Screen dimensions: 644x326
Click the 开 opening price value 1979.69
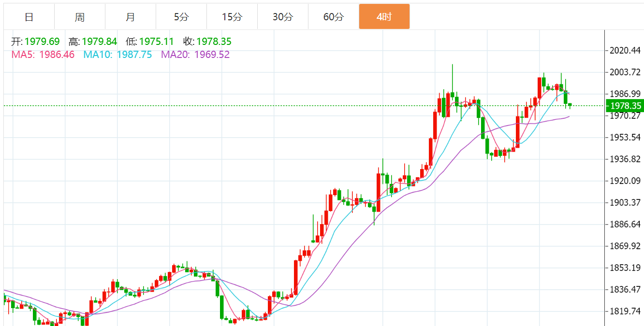pyautogui.click(x=42, y=42)
